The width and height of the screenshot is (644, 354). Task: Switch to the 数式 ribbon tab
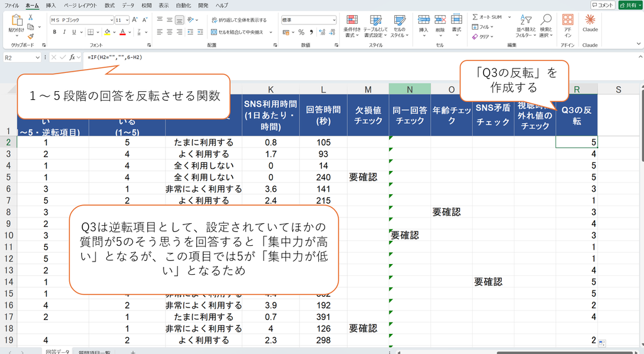(x=109, y=5)
